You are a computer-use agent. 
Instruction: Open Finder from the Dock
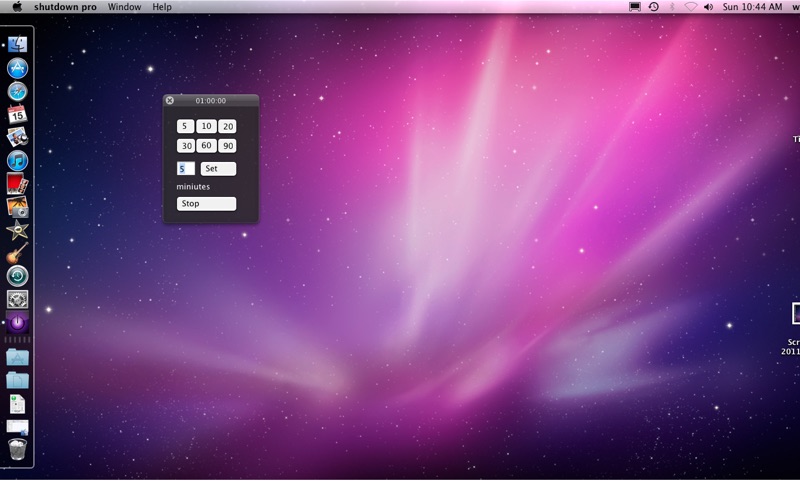coord(17,44)
